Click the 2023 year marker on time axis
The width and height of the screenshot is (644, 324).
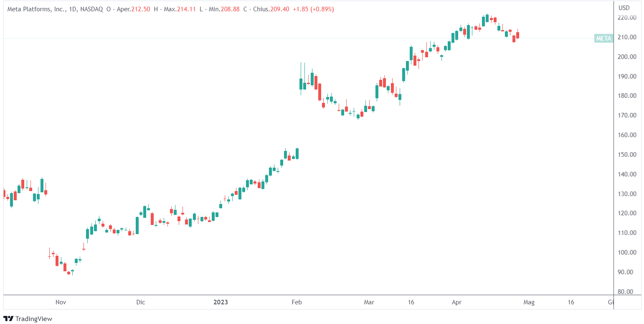coord(221,302)
